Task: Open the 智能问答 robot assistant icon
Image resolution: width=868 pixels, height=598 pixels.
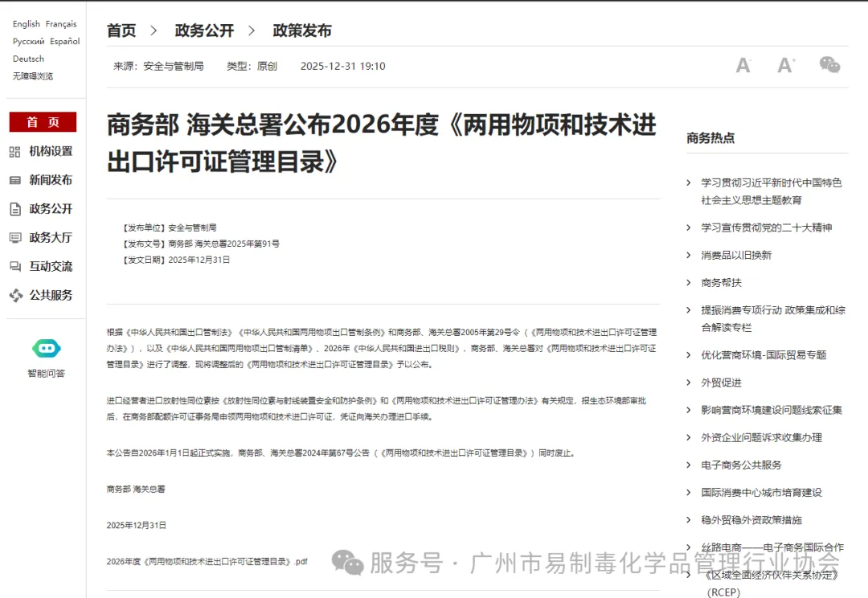Action: click(x=46, y=349)
